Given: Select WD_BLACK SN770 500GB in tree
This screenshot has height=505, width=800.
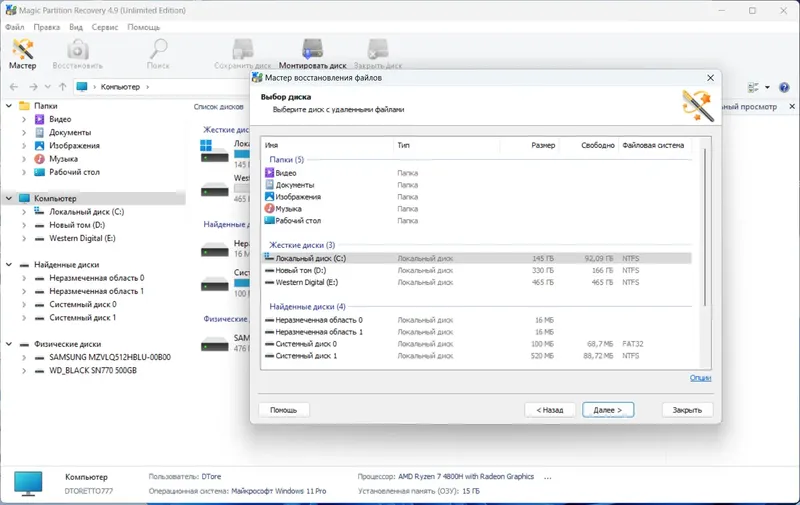Looking at the screenshot, I should coord(93,371).
